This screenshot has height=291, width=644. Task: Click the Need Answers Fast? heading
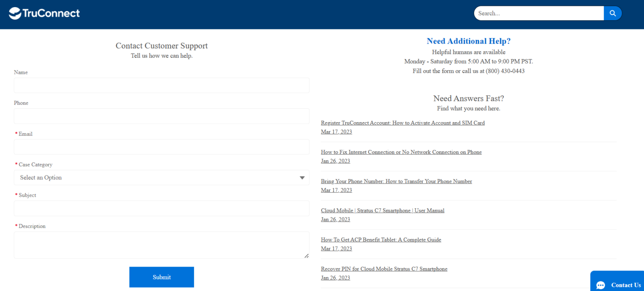click(468, 98)
